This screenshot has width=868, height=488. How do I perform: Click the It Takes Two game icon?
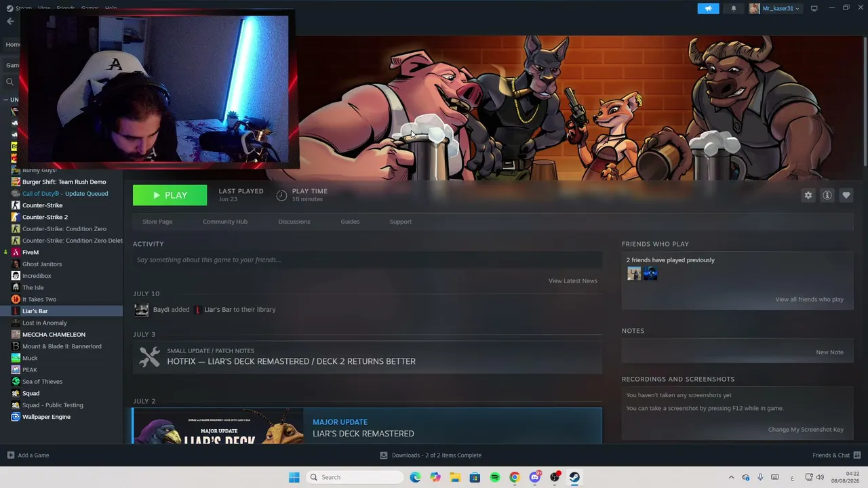[16, 300]
